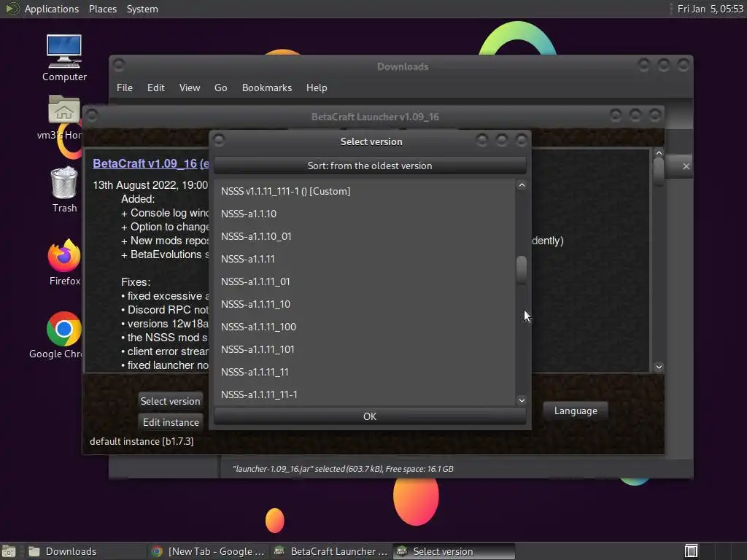Open the vm3's Home folder icon
The height and width of the screenshot is (560, 747).
tap(64, 109)
